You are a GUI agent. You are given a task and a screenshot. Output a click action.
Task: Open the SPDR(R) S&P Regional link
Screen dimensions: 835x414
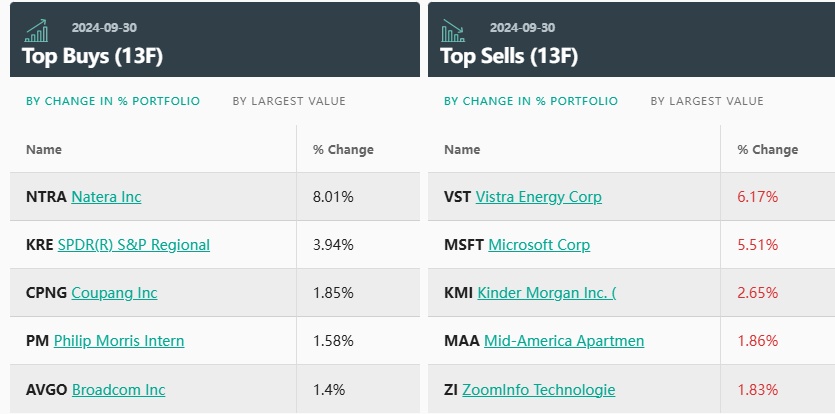click(x=134, y=245)
